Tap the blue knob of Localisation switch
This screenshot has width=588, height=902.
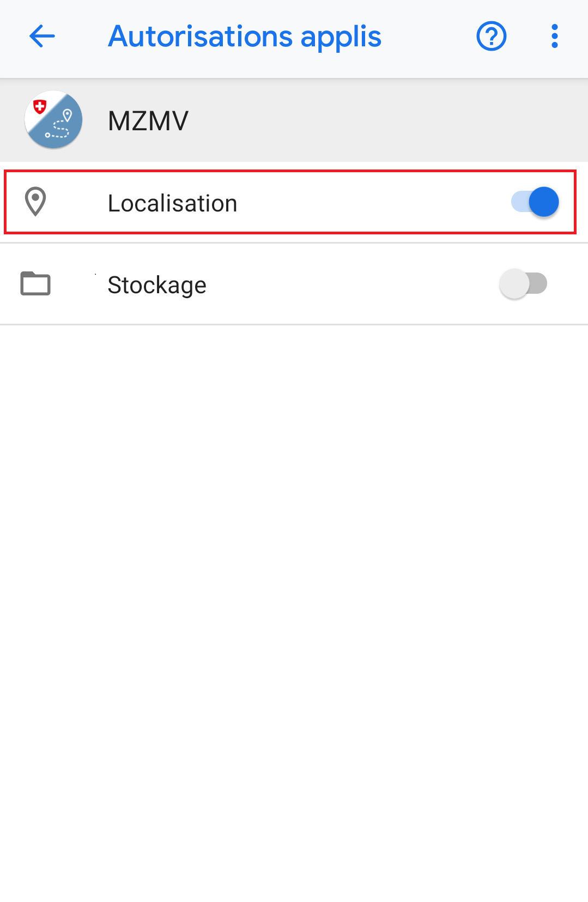(x=544, y=202)
